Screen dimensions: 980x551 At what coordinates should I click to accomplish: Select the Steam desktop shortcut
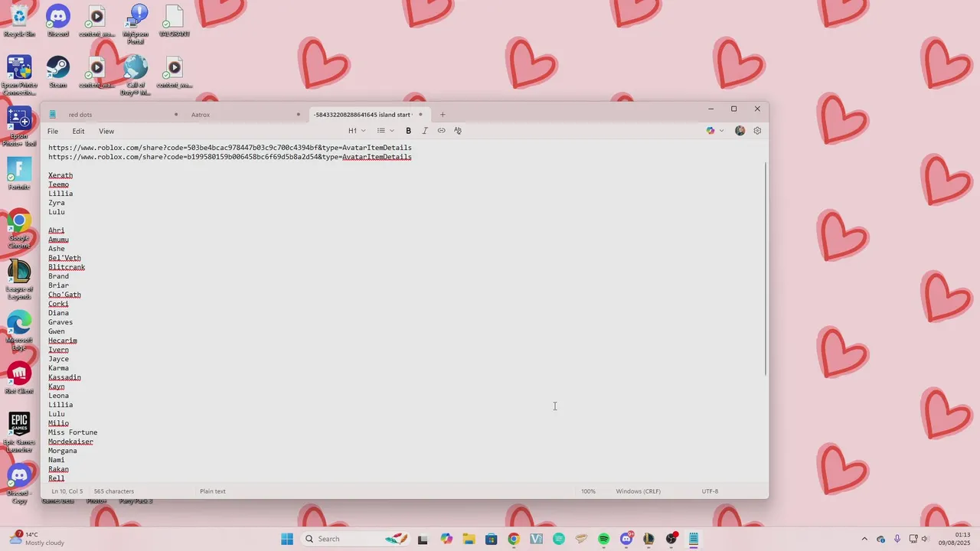click(58, 72)
